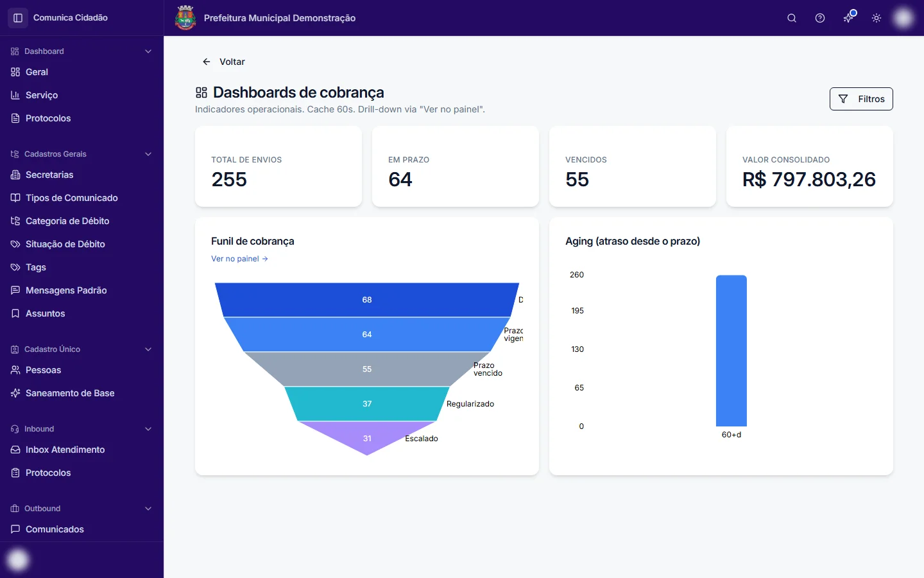The width and height of the screenshot is (924, 578).
Task: Click the Comunicados chat icon
Action: 15,529
